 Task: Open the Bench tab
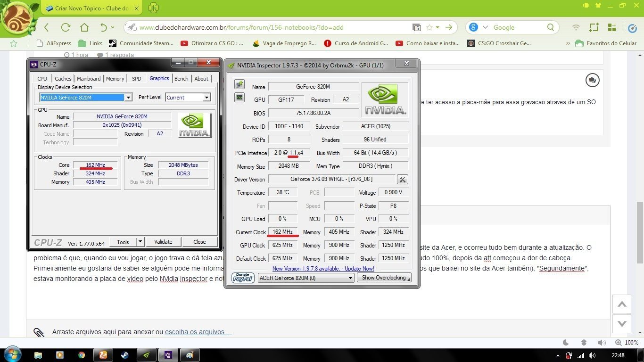point(181,79)
